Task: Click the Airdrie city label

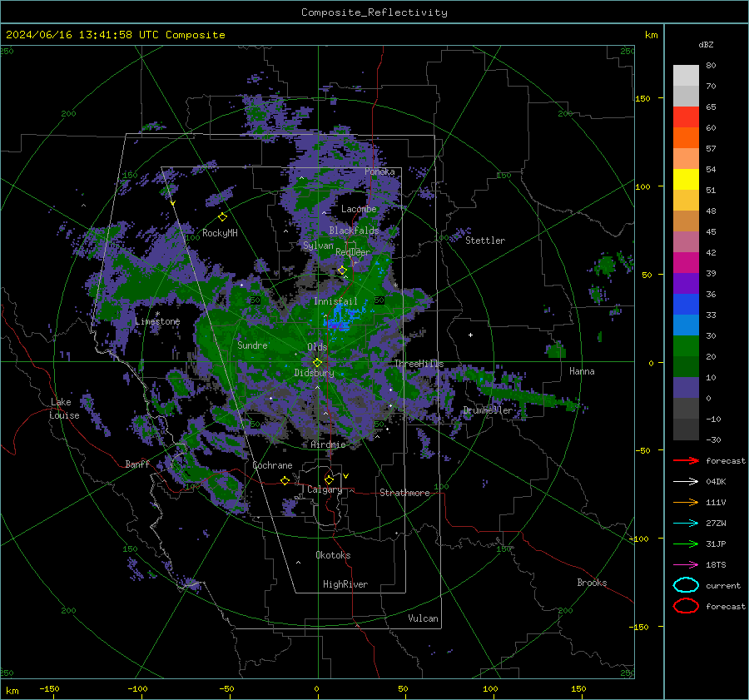Action: pyautogui.click(x=328, y=444)
